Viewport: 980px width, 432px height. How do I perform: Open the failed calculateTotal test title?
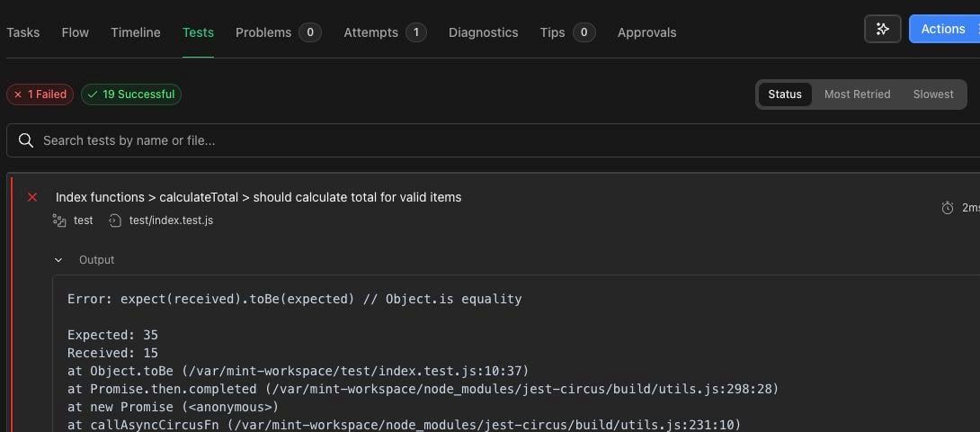(258, 197)
